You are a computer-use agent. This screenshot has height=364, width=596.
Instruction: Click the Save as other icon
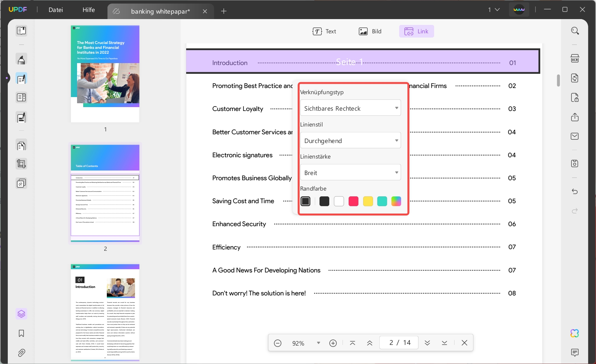click(575, 163)
